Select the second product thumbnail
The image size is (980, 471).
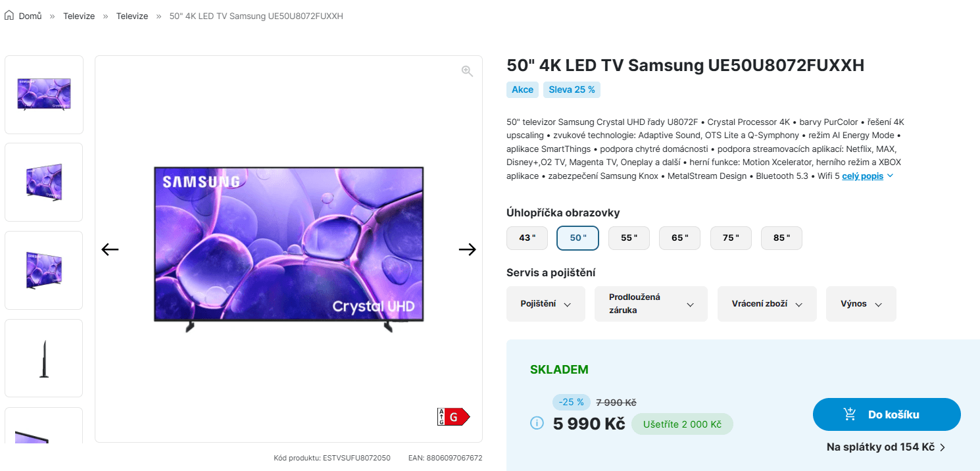click(43, 182)
